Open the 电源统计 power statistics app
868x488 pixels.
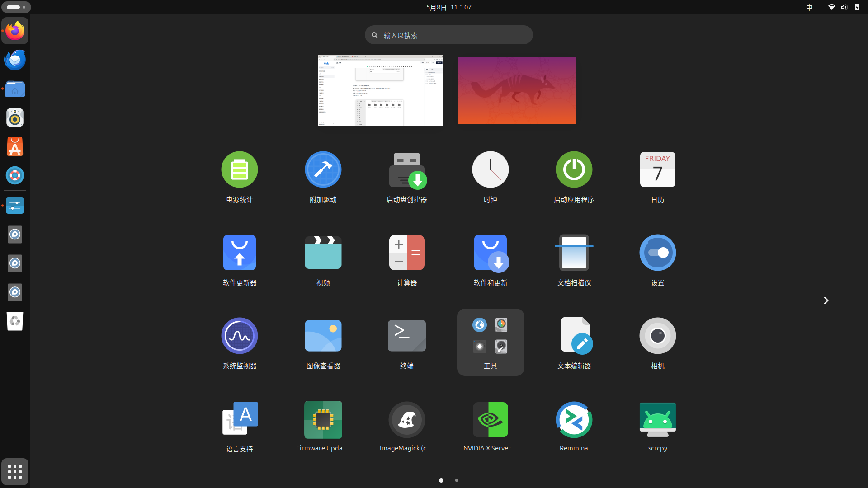[239, 170]
